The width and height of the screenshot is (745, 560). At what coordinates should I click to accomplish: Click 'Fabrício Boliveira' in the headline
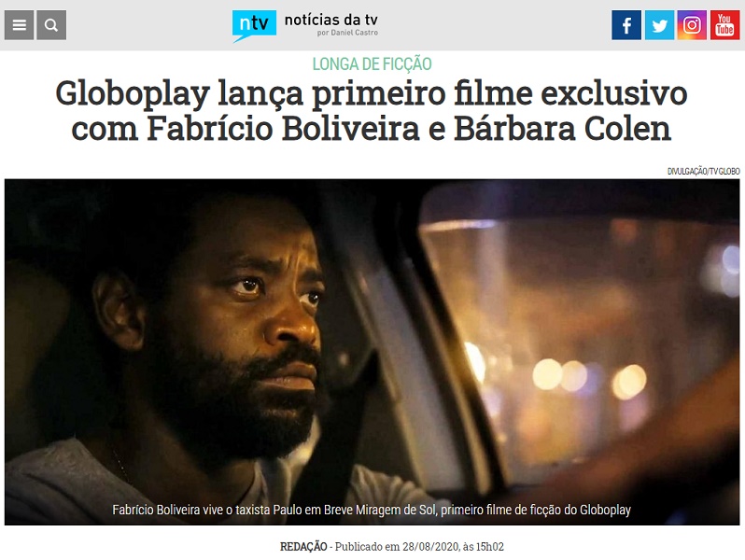coord(283,128)
